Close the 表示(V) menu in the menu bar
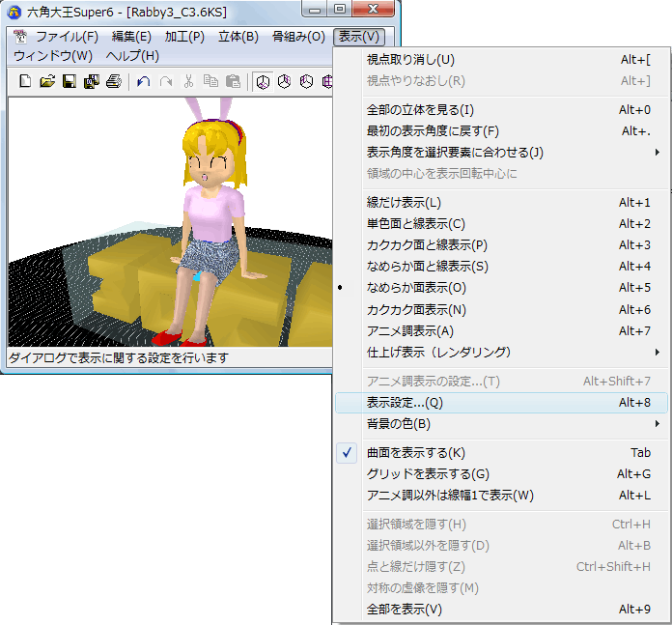The width and height of the screenshot is (672, 625). 359,37
